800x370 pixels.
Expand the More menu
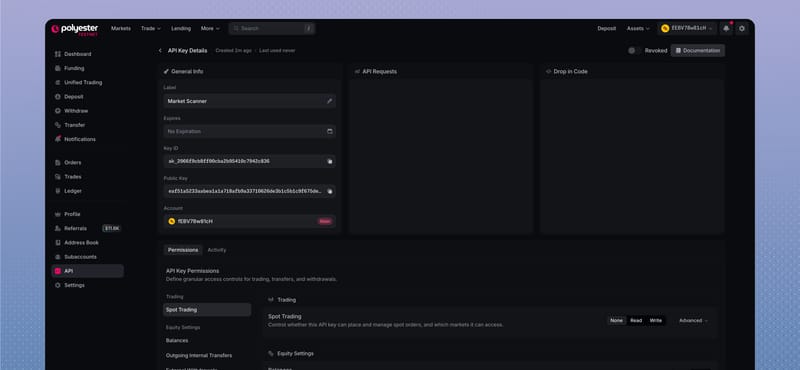pos(210,29)
